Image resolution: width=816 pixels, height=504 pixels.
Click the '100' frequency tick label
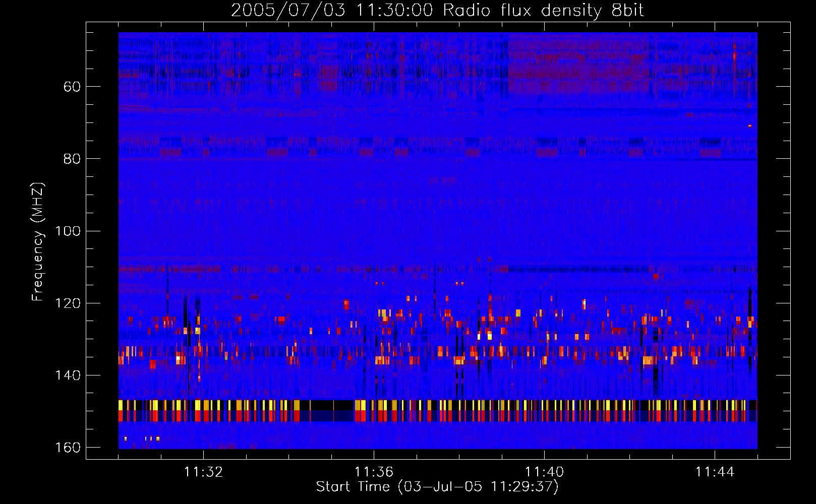(68, 231)
